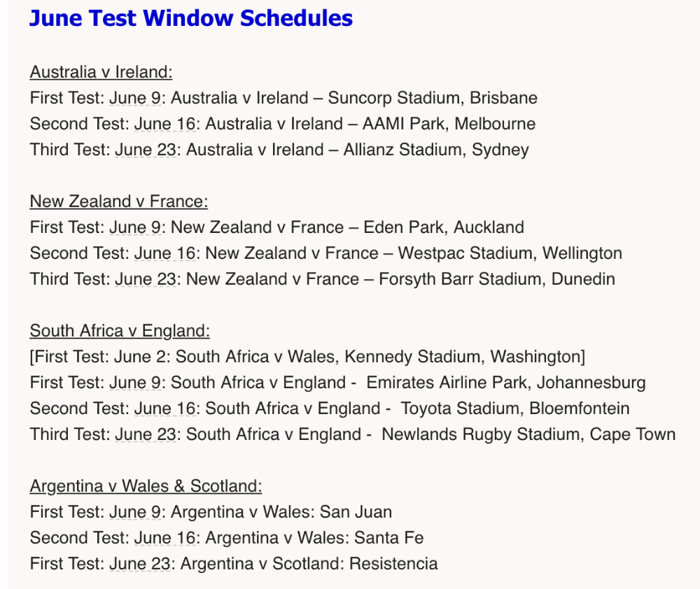Click June 23 date for Newlands Rugby Stadium
The height and width of the screenshot is (589, 700).
[x=146, y=434]
